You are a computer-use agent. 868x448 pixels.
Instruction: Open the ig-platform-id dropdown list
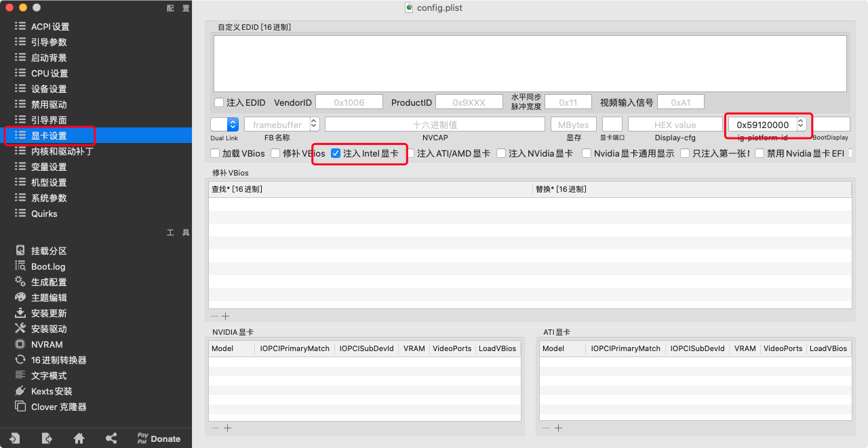pos(801,125)
